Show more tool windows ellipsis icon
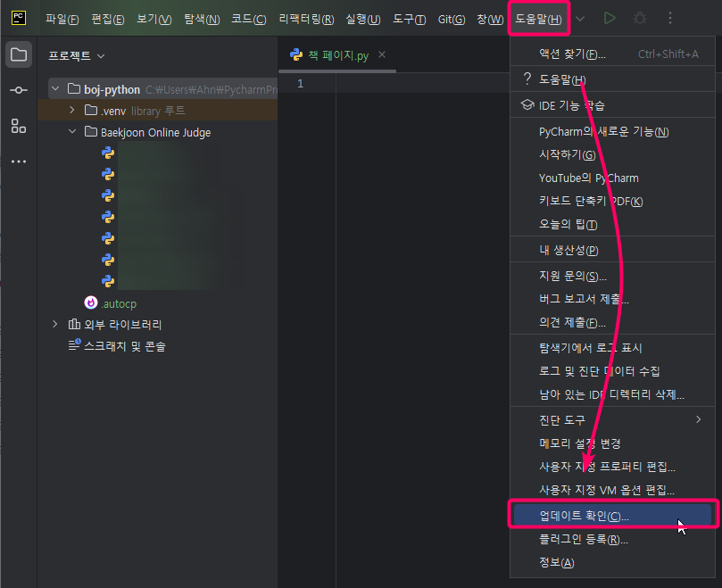The width and height of the screenshot is (722, 588). coord(19,161)
